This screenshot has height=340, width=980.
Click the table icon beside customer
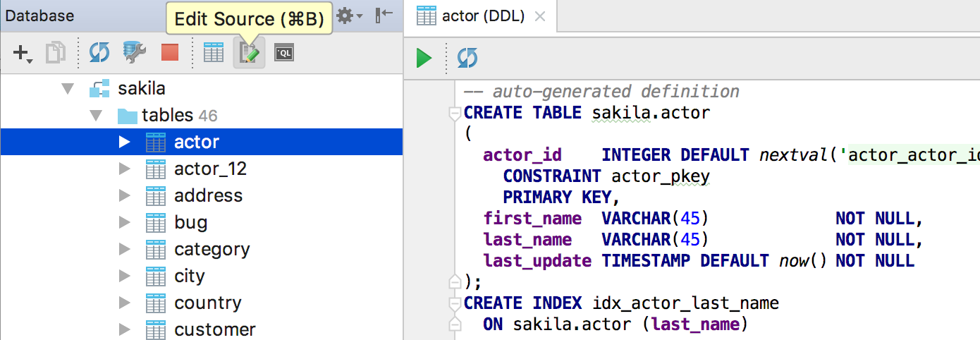(155, 329)
